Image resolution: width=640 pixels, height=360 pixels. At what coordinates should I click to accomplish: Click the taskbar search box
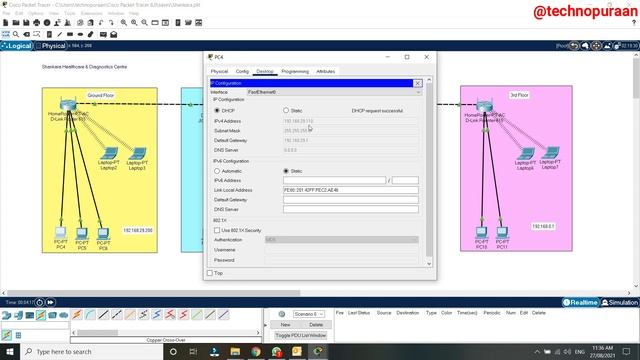click(x=92, y=351)
